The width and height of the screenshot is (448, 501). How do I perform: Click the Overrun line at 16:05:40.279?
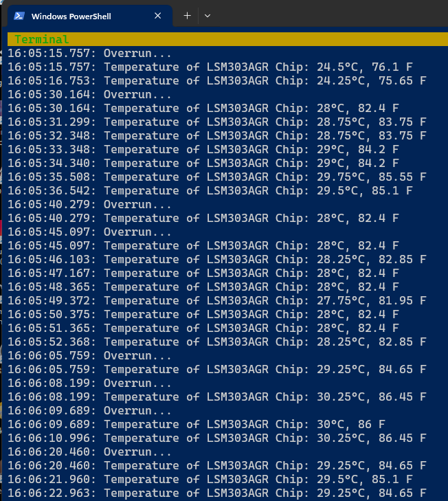click(89, 205)
